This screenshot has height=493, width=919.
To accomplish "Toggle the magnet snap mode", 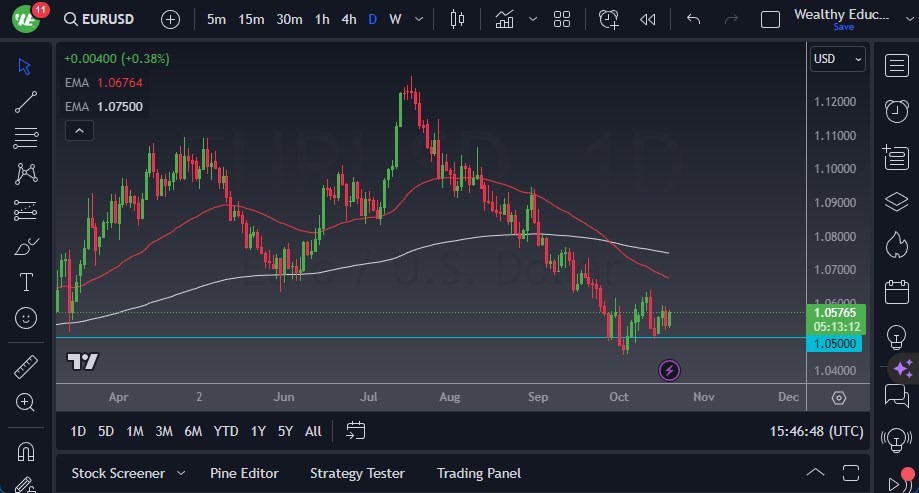I will coord(26,451).
